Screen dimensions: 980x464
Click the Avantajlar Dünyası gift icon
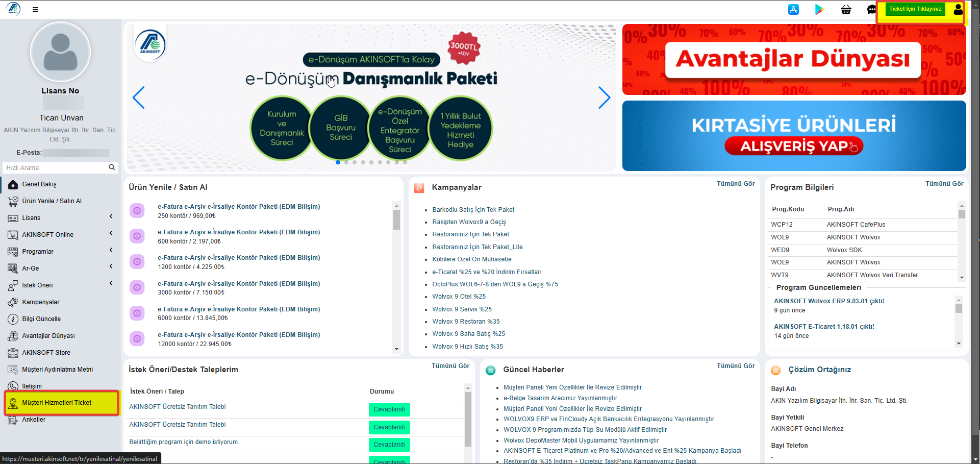tap(13, 336)
